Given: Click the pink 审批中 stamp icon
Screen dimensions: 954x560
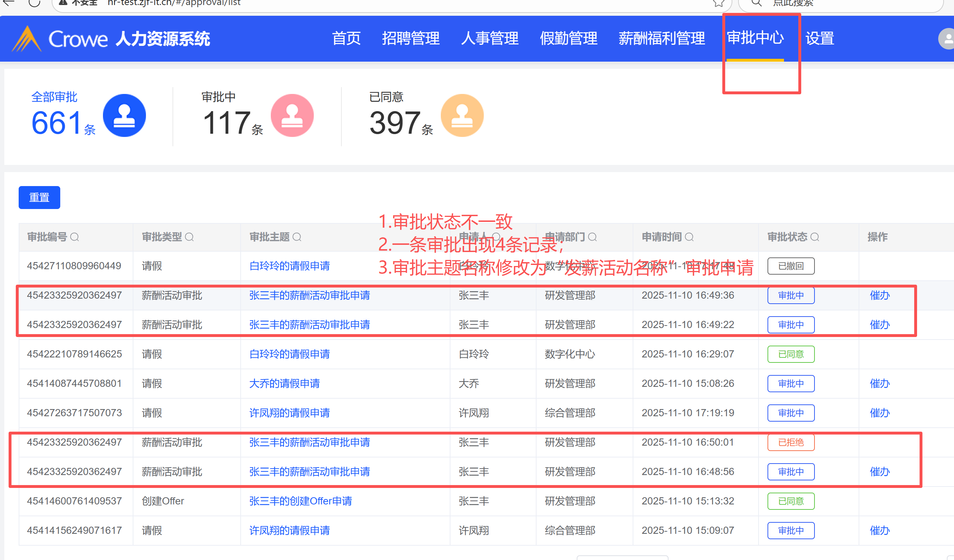Looking at the screenshot, I should pos(292,115).
